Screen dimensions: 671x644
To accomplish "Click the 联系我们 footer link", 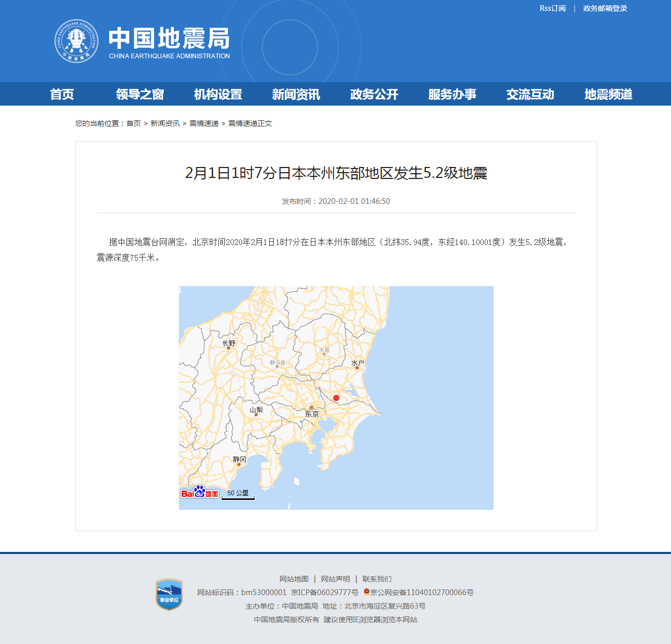I will point(377,578).
